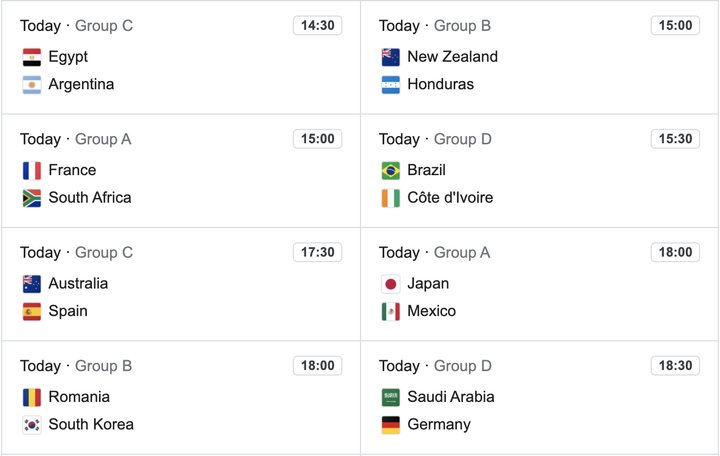Click the South Korea flag icon
Image resolution: width=720 pixels, height=456 pixels.
[32, 425]
